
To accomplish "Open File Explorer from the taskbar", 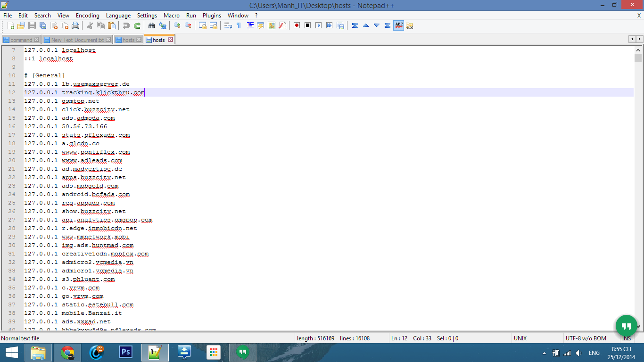I will pyautogui.click(x=38, y=353).
